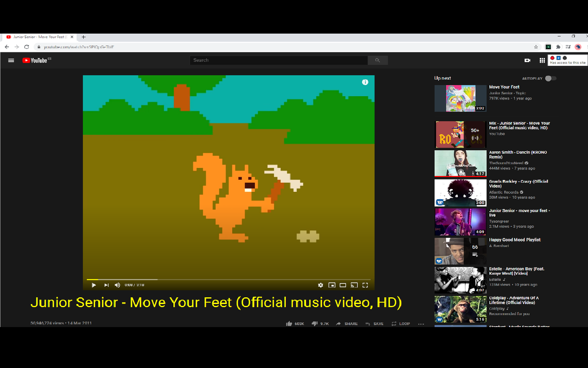Viewport: 588px width, 368px height.
Task: Click the search magnifier button
Action: pos(378,60)
